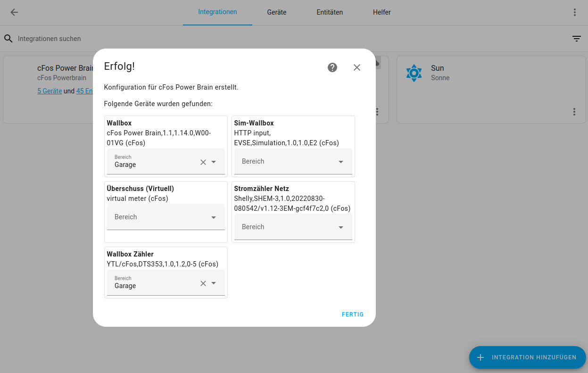This screenshot has height=373, width=588.
Task: Open the Sim-Wallbox Bereich dropdown
Action: point(293,161)
